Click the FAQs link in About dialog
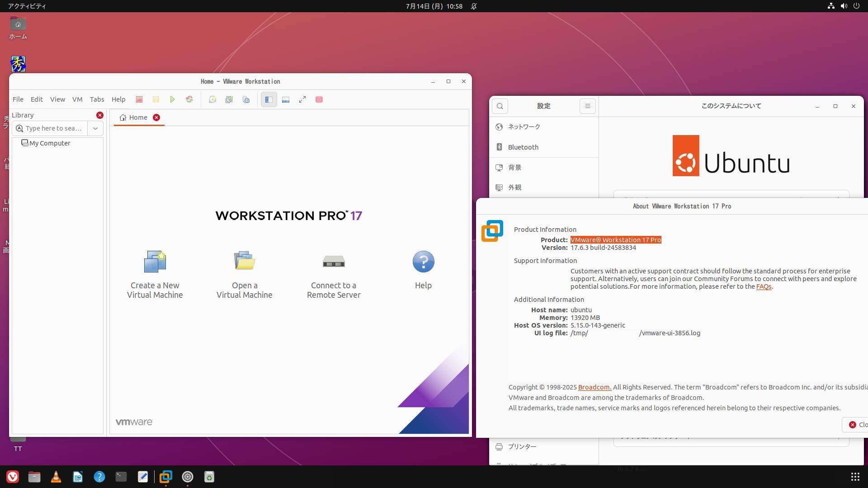Image resolution: width=868 pixels, height=488 pixels. point(764,286)
